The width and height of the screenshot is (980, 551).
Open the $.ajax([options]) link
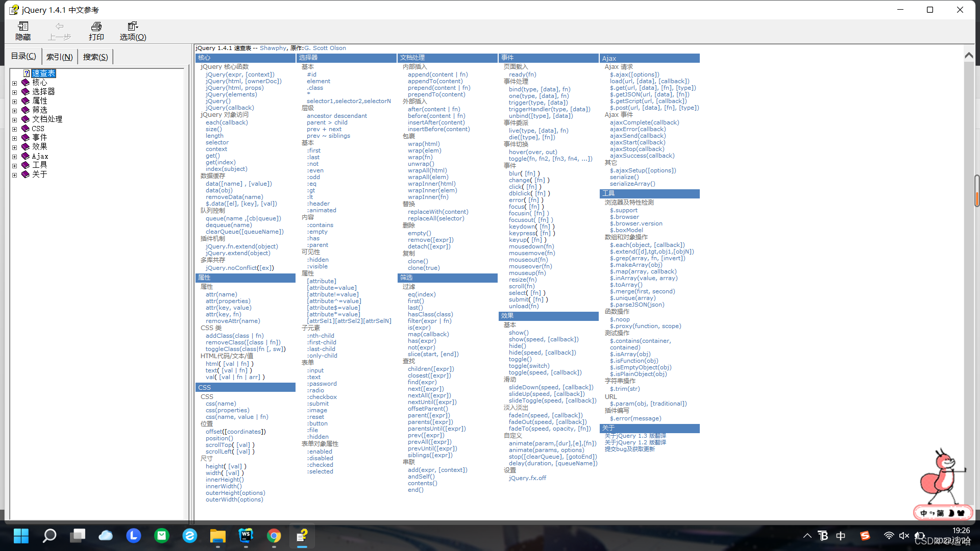[634, 74]
